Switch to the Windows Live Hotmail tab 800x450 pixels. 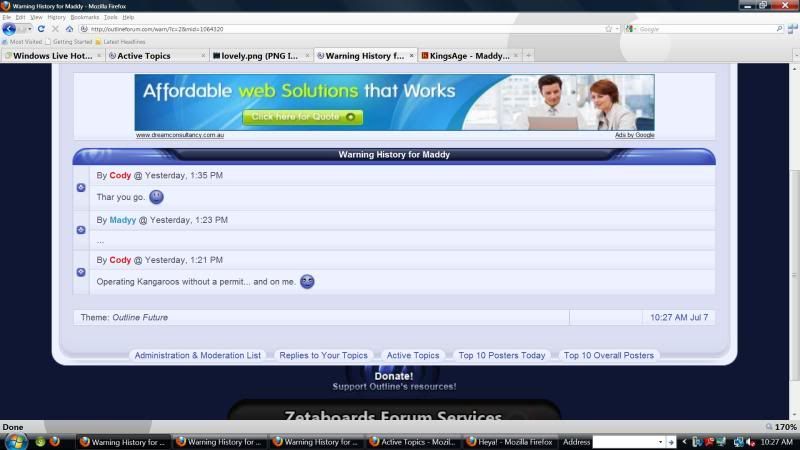point(52,56)
